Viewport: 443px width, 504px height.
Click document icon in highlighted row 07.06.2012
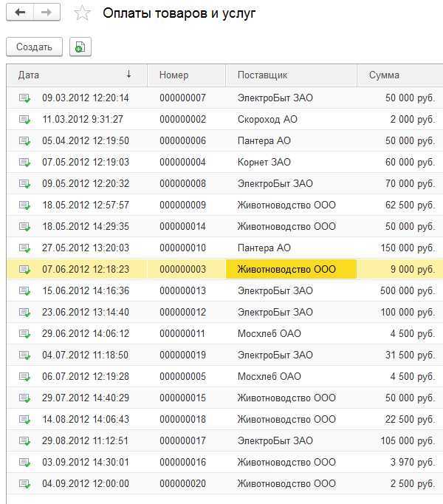click(x=25, y=269)
